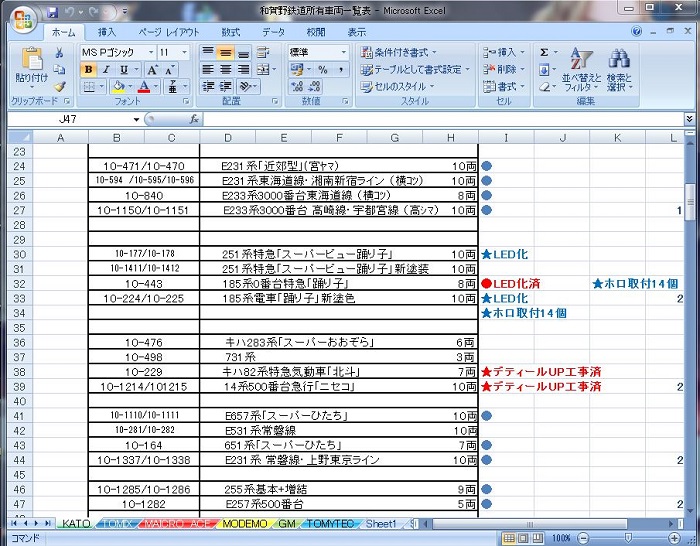Open the font name dropdown
The image size is (700, 546).
(x=151, y=52)
